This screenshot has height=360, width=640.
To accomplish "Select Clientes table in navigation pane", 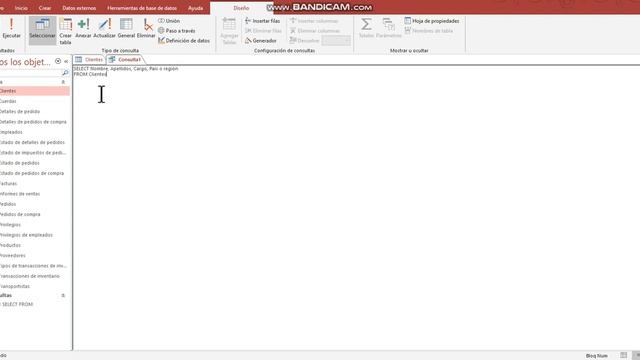I will pos(35,91).
